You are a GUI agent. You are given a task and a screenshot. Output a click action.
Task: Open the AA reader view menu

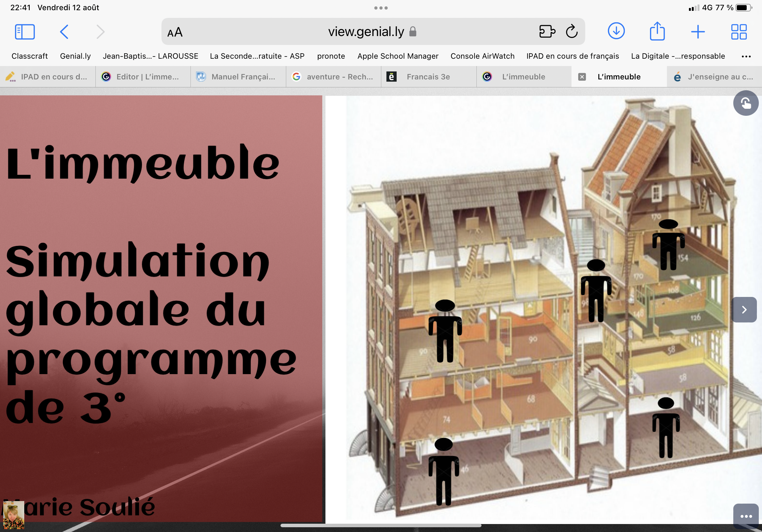(x=175, y=33)
